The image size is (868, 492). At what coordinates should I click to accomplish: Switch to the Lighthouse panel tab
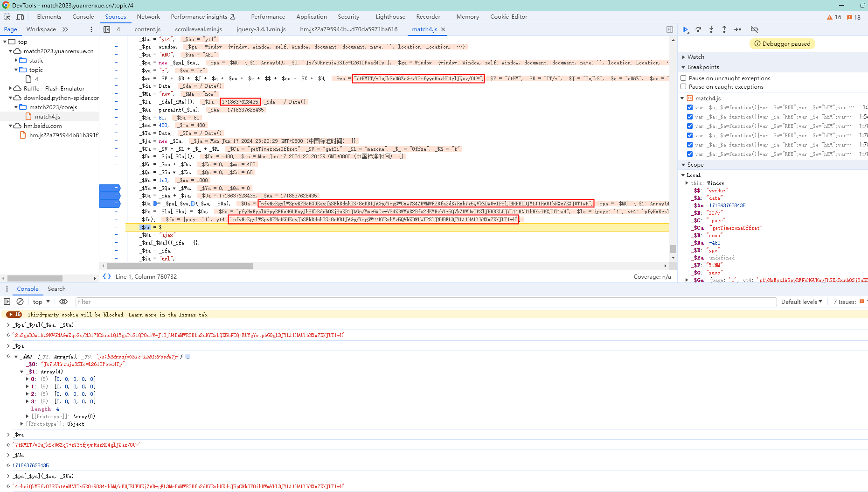tap(390, 17)
